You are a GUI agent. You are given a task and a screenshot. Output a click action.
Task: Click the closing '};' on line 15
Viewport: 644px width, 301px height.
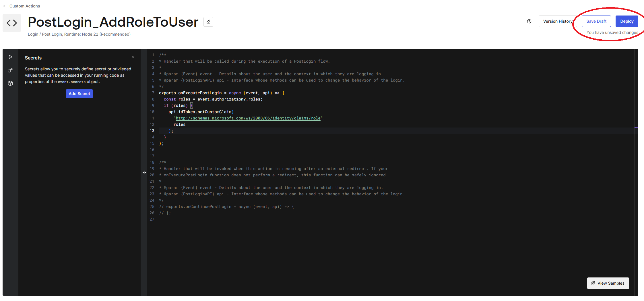click(x=161, y=143)
